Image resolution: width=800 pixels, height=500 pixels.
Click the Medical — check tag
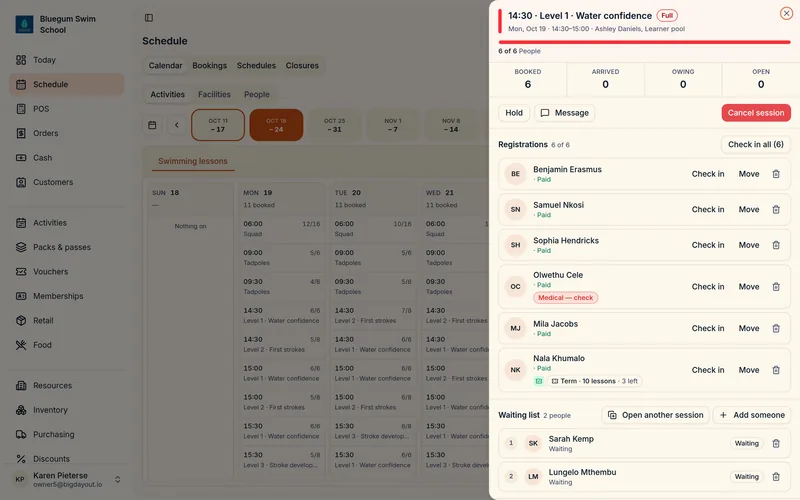click(565, 297)
